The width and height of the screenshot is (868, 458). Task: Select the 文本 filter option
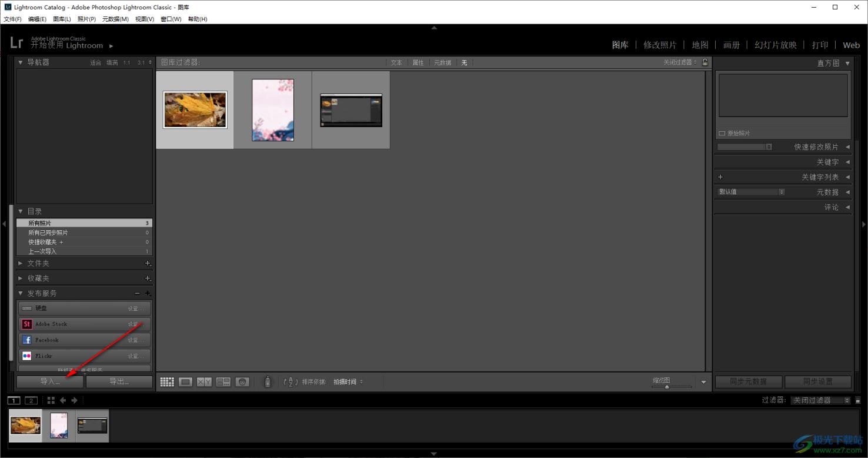[x=396, y=62]
